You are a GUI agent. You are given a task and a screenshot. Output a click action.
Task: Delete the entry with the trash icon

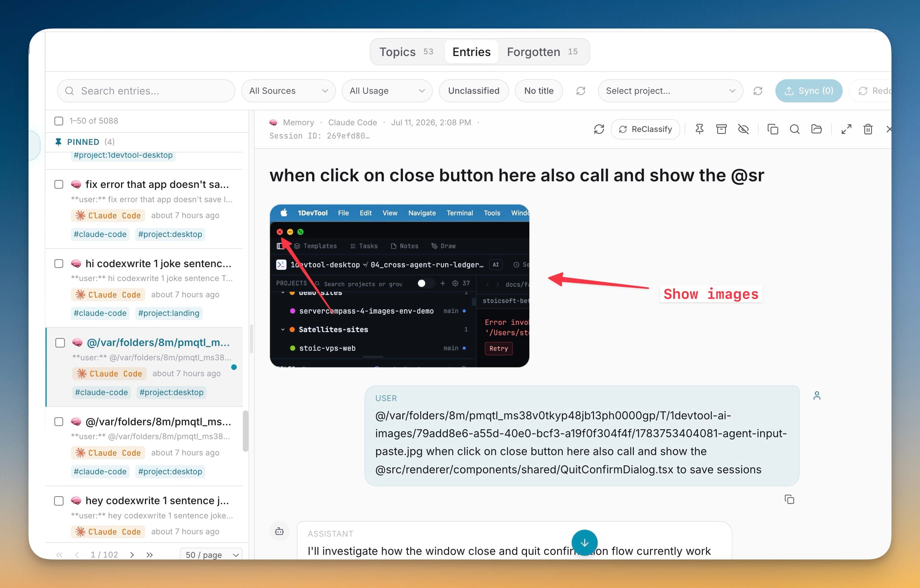tap(868, 129)
